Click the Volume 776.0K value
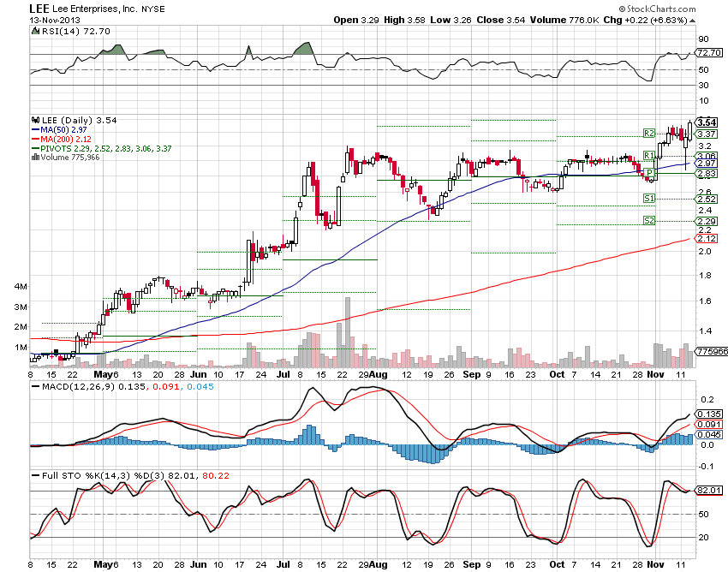The height and width of the screenshot is (572, 728). [x=564, y=20]
